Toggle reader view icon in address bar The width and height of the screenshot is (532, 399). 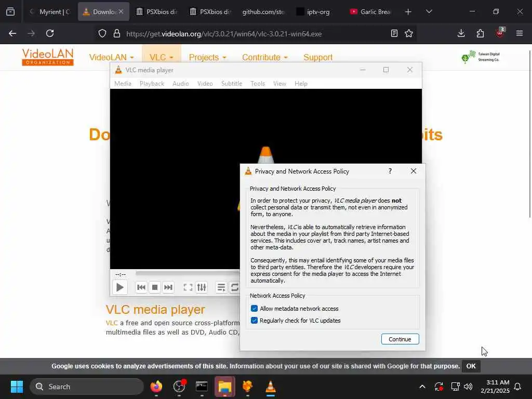coord(394,33)
